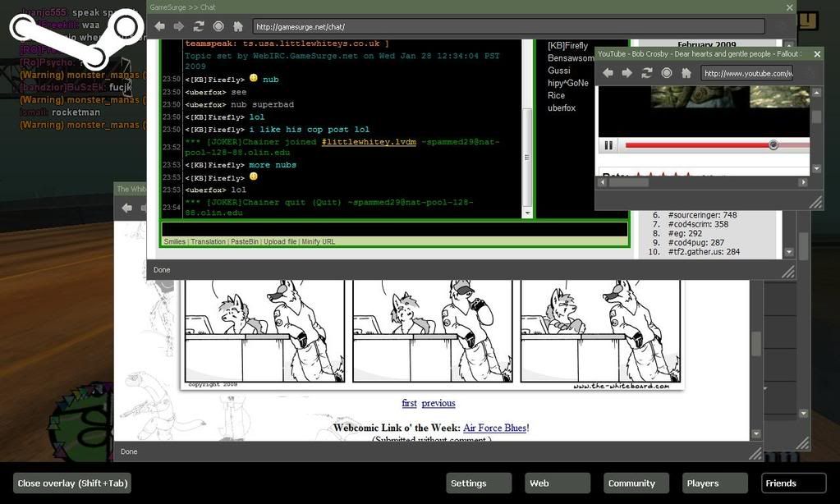
Task: Click the chat log scrollbar down arrow
Action: (x=527, y=213)
